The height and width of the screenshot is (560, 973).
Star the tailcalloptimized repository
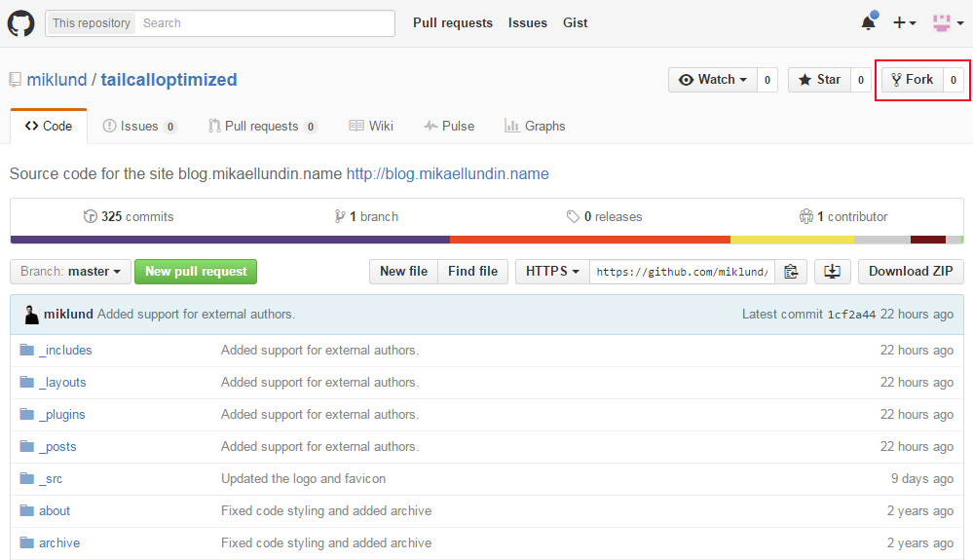tap(819, 80)
